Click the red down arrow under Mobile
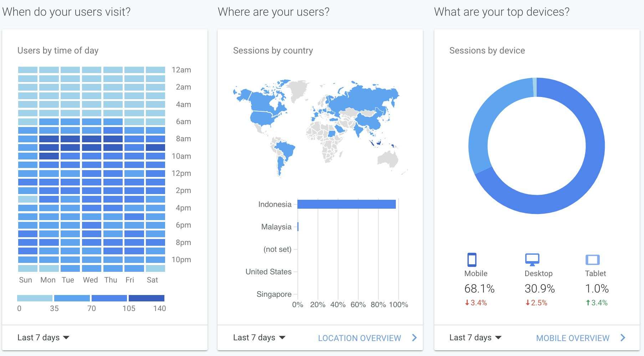The width and height of the screenshot is (644, 356). coord(467,303)
